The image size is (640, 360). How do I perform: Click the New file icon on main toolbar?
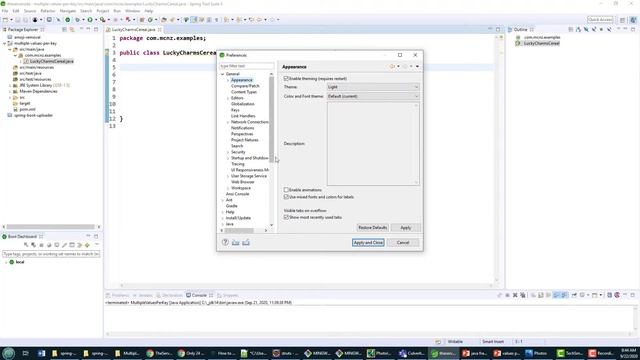tap(5, 20)
